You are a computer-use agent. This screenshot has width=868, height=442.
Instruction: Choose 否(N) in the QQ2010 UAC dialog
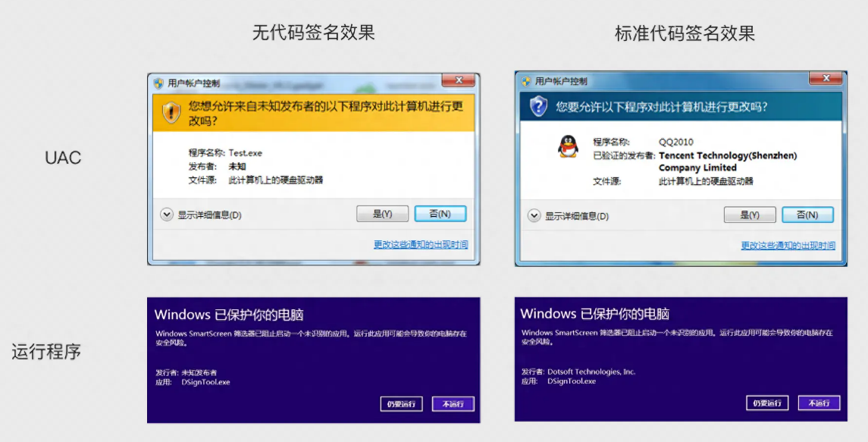(807, 215)
